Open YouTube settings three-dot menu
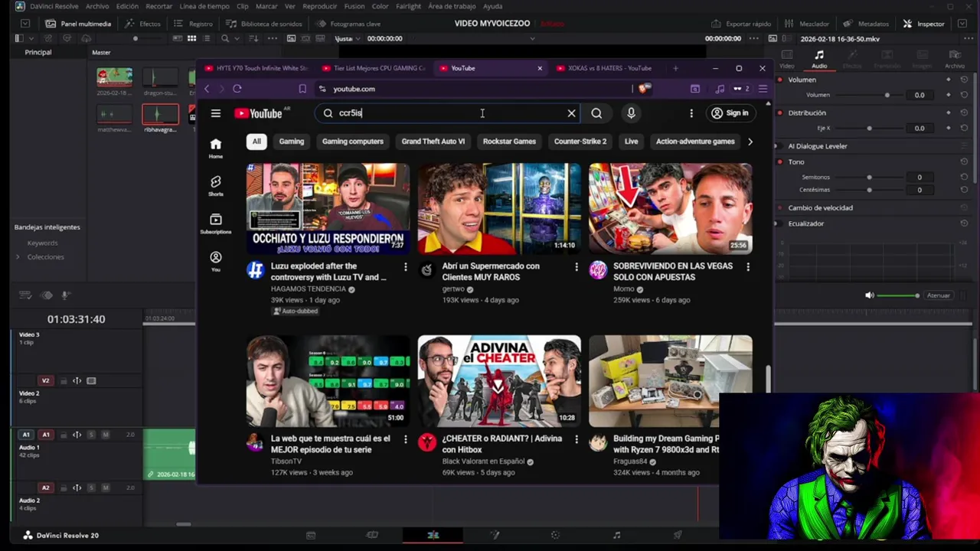980x551 pixels. point(691,113)
